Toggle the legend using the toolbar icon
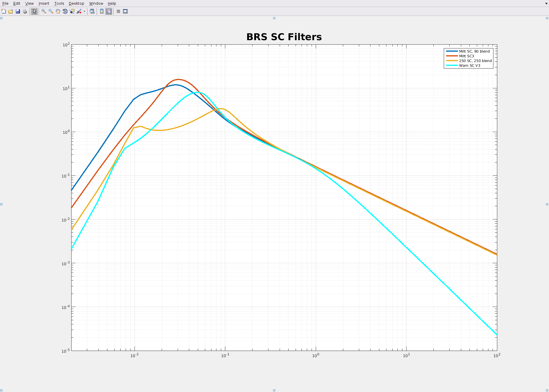This screenshot has width=549, height=392. point(109,11)
